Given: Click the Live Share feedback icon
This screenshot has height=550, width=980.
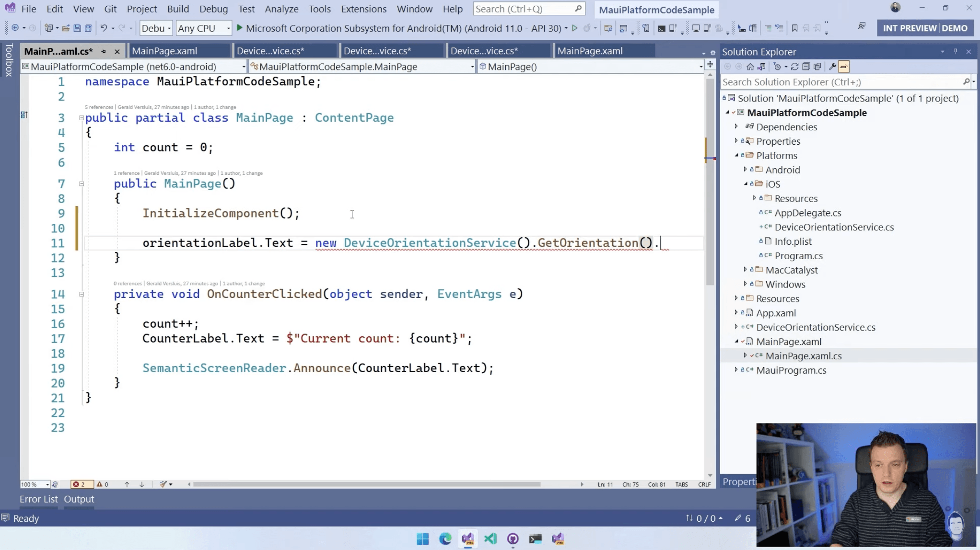Looking at the screenshot, I should click(862, 26).
